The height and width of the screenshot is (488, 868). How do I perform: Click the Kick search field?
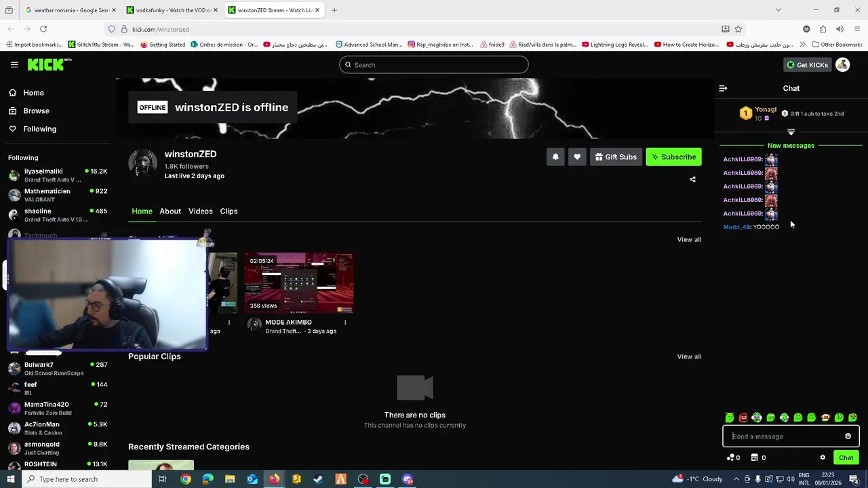(434, 65)
